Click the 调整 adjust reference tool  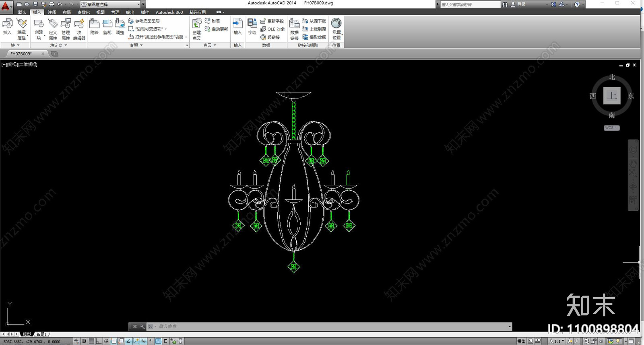[120, 27]
